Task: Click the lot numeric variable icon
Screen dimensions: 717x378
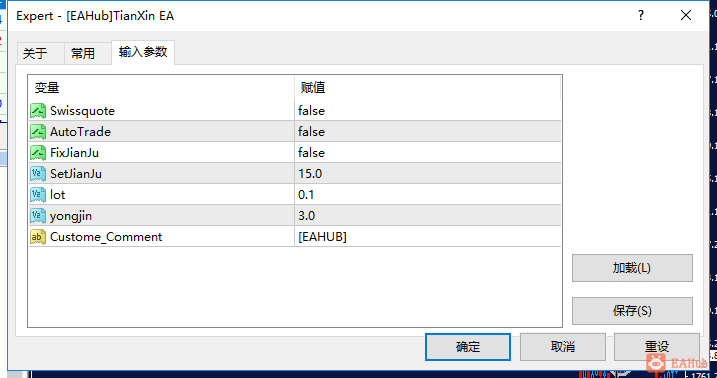Action: 38,195
